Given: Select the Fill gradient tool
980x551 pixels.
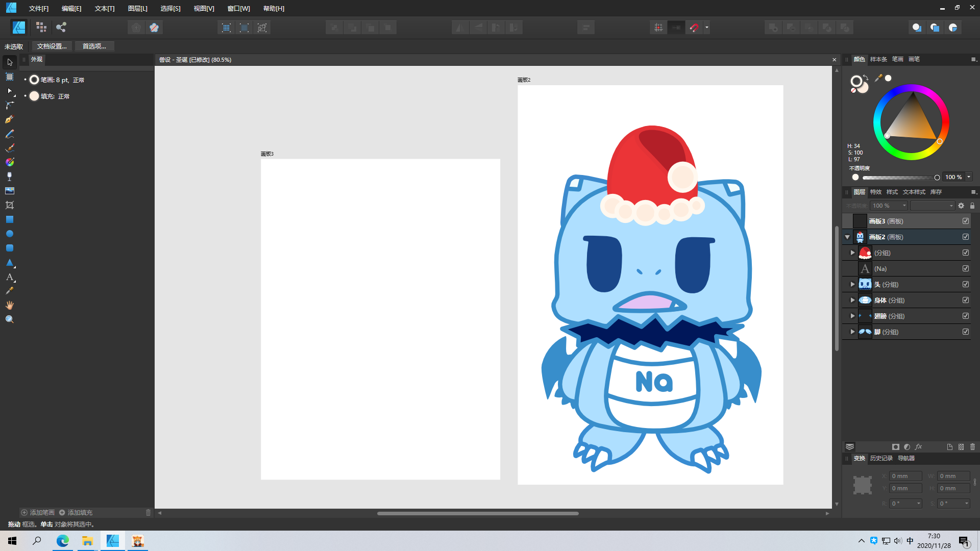Looking at the screenshot, I should click(x=10, y=162).
